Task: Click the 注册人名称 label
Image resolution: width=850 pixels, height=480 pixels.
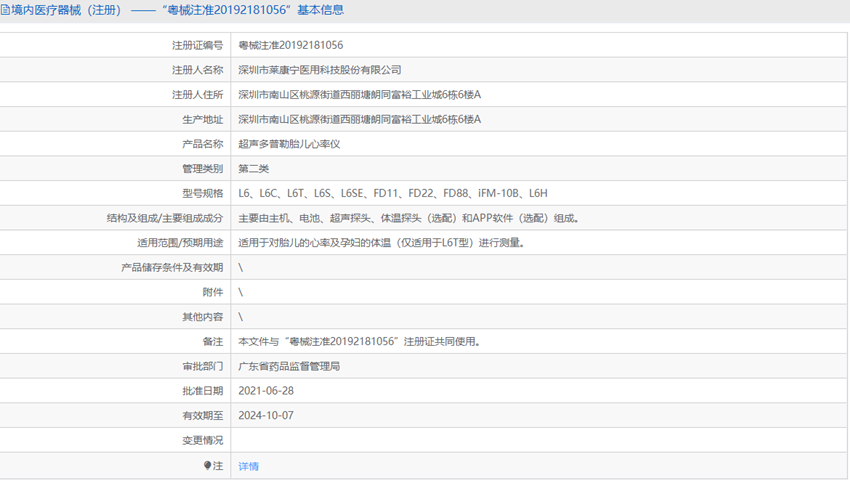Action: 197,70
